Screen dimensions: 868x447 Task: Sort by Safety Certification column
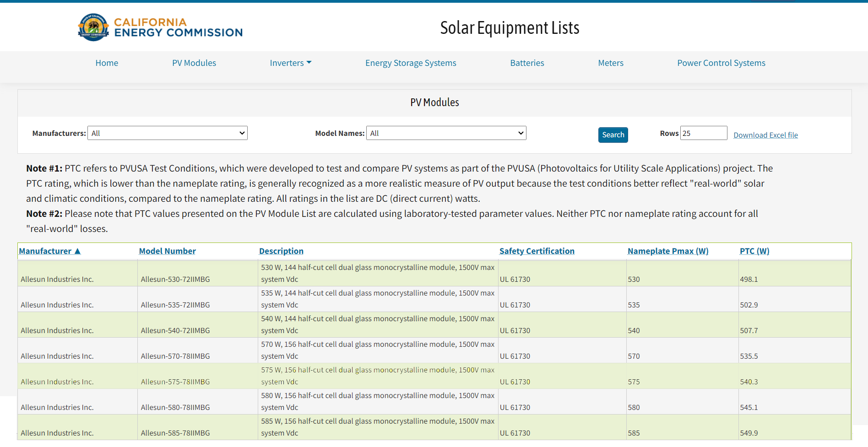[537, 251]
